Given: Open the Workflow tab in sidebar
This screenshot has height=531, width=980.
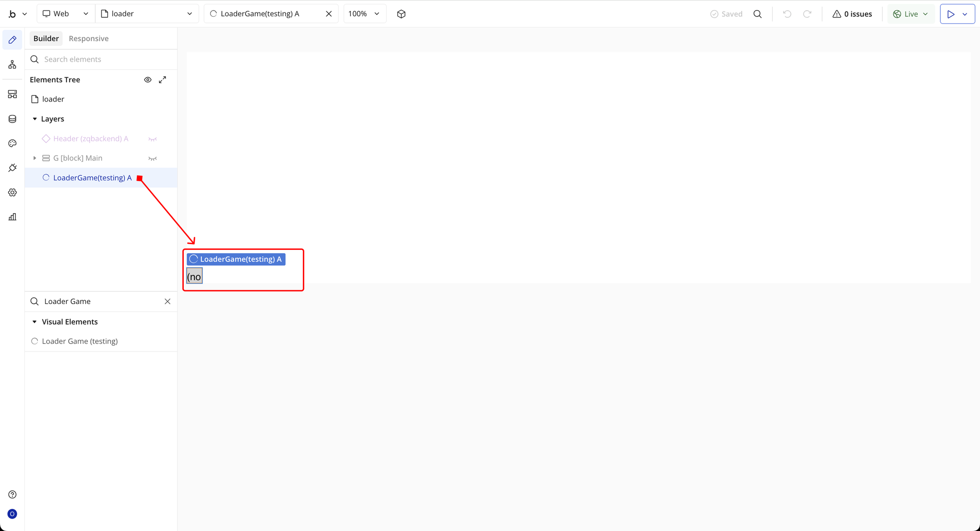Looking at the screenshot, I should click(12, 64).
